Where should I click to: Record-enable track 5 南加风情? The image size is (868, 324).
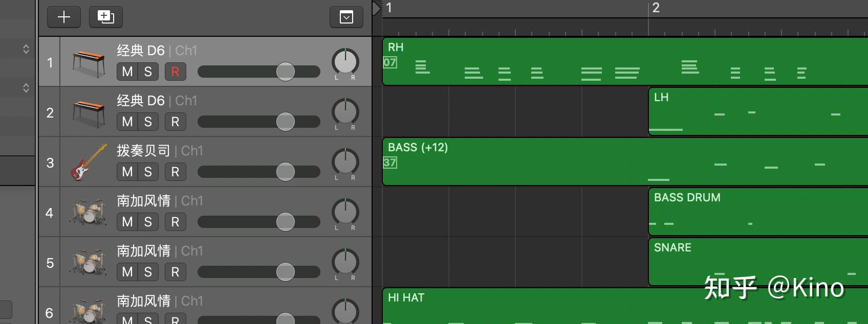click(175, 272)
